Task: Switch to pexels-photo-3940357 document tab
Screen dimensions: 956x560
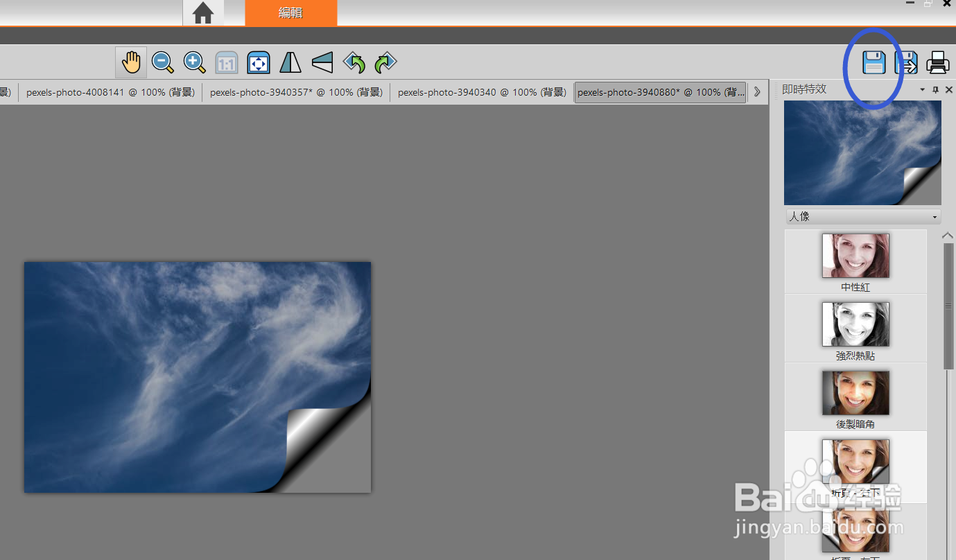Action: coord(296,92)
